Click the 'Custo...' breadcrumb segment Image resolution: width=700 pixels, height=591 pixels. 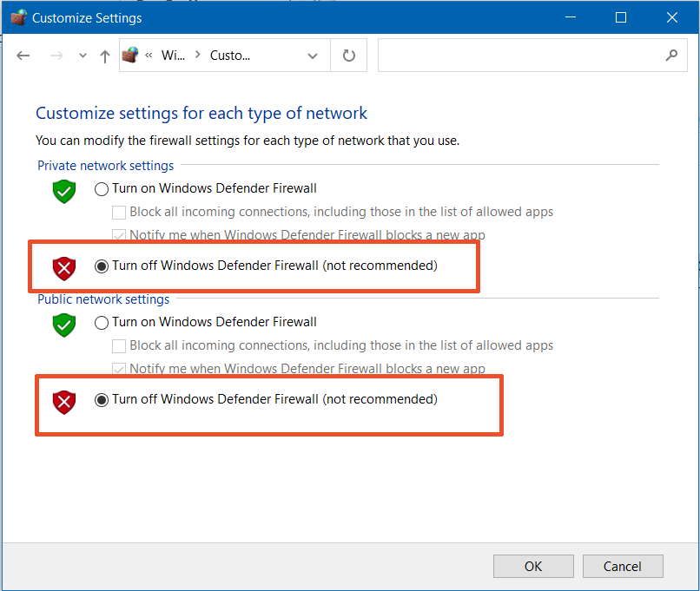pyautogui.click(x=230, y=56)
